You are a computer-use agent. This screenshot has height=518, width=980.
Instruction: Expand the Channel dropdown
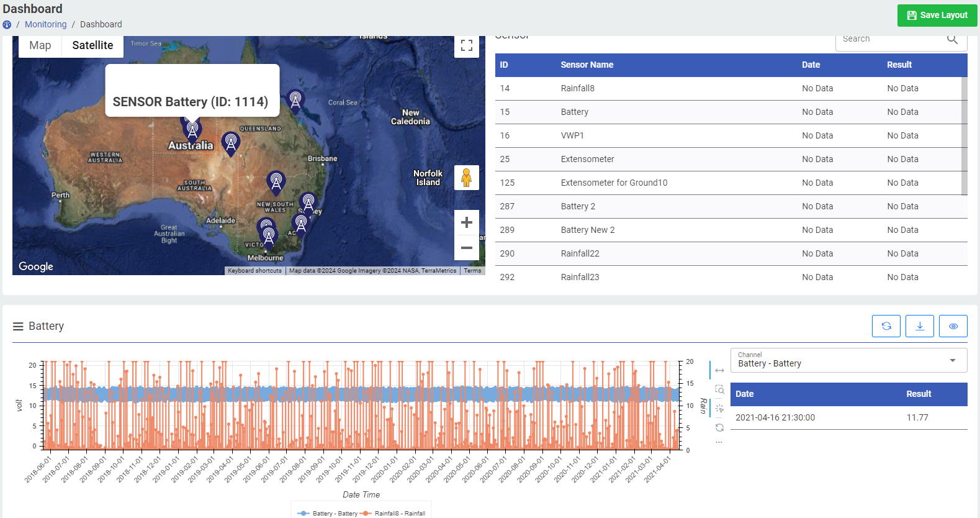click(952, 360)
